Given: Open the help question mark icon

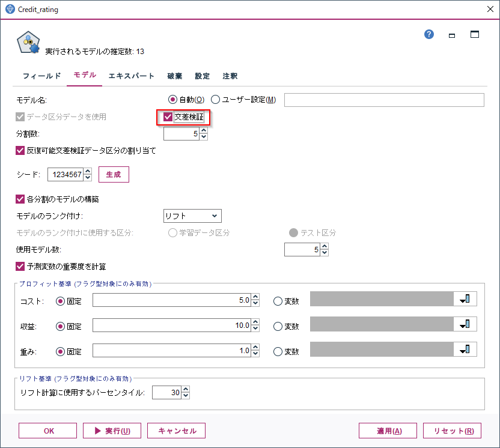Looking at the screenshot, I should [429, 34].
